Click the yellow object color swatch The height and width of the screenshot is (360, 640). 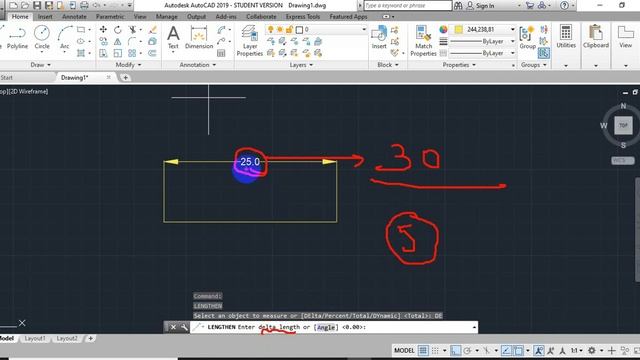point(459,29)
